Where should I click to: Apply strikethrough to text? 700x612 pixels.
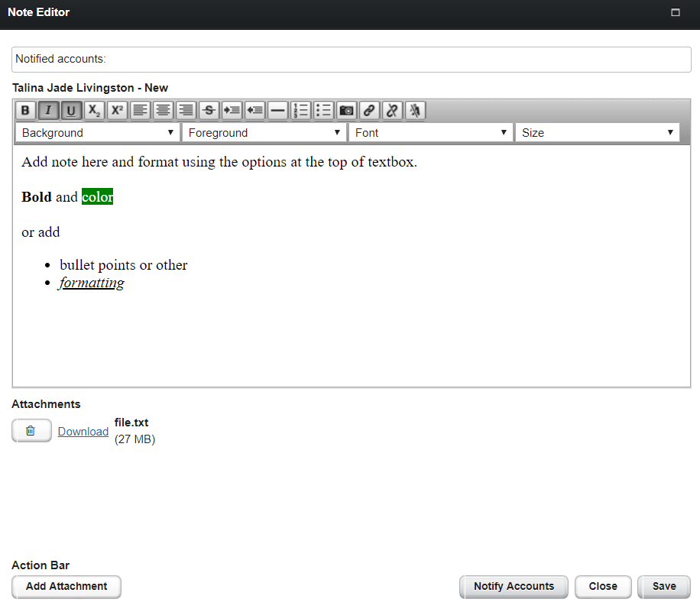[x=209, y=111]
